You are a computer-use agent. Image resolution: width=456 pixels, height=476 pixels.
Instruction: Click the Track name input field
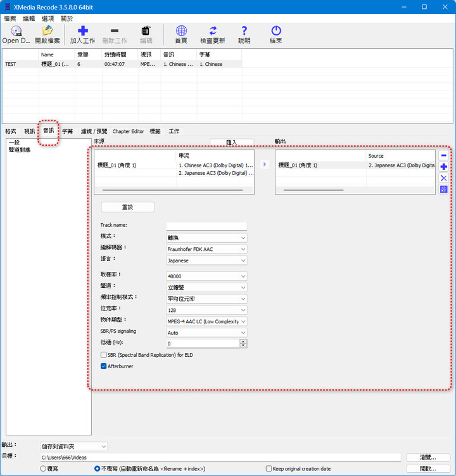point(206,226)
